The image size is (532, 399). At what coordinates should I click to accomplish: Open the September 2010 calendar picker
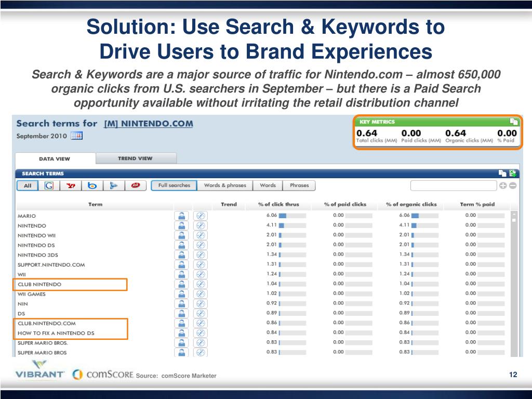click(77, 136)
